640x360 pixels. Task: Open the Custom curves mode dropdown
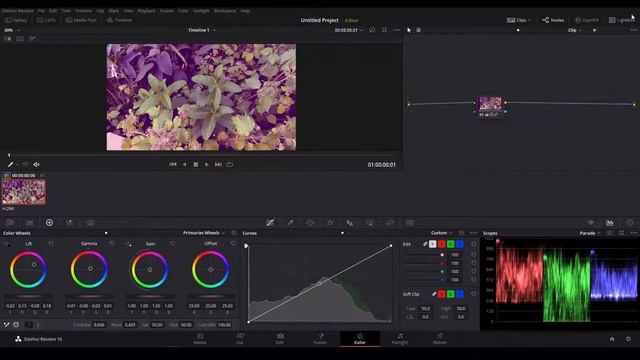[x=442, y=233]
